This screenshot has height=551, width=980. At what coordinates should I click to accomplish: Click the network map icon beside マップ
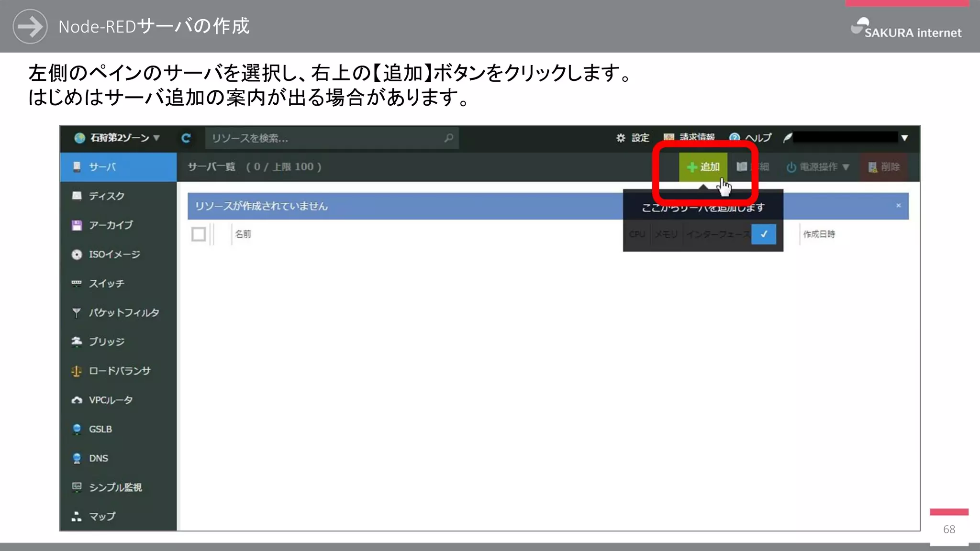pos(77,517)
